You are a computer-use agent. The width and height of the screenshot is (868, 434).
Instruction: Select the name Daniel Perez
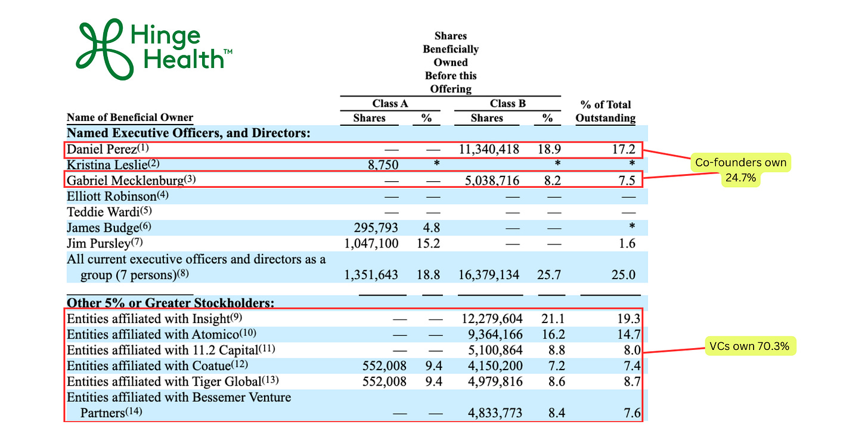(x=101, y=149)
